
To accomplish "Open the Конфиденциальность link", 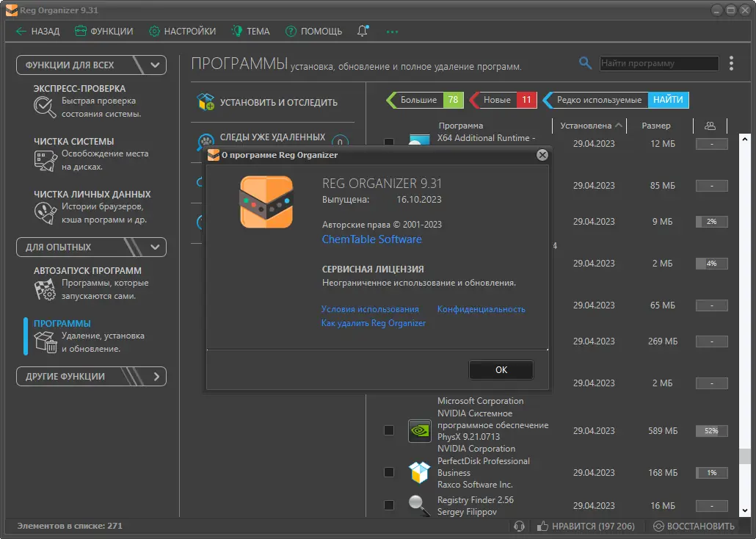I will pyautogui.click(x=481, y=309).
